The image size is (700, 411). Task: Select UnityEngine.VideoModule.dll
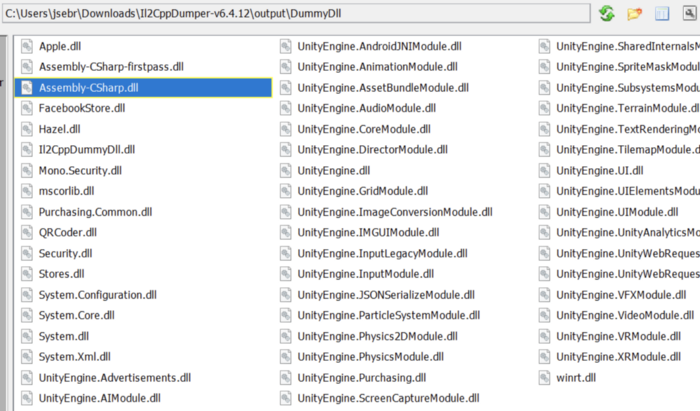coord(625,316)
